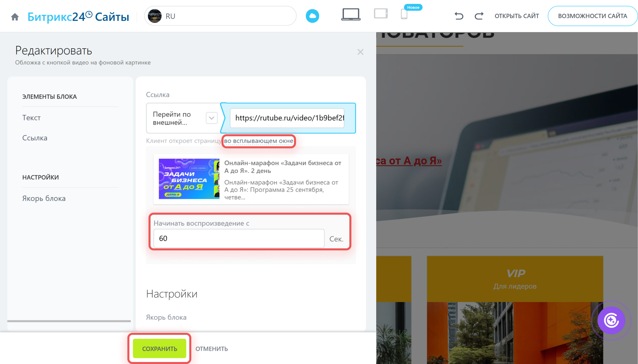The width and height of the screenshot is (638, 364).
Task: Go to Якорь блока settings
Action: (44, 198)
